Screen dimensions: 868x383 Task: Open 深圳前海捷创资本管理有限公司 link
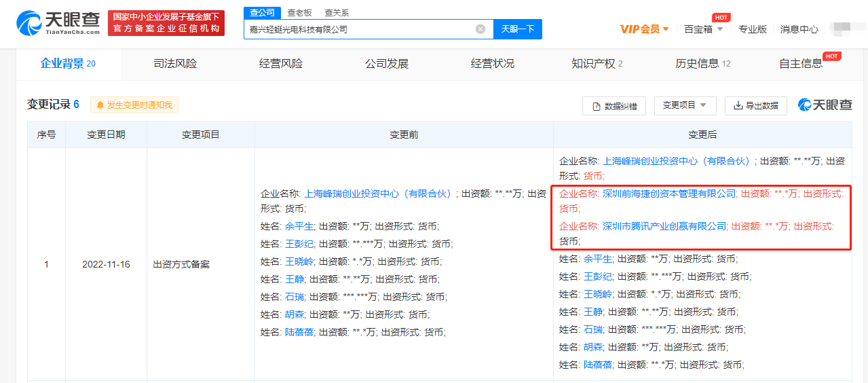tap(669, 194)
